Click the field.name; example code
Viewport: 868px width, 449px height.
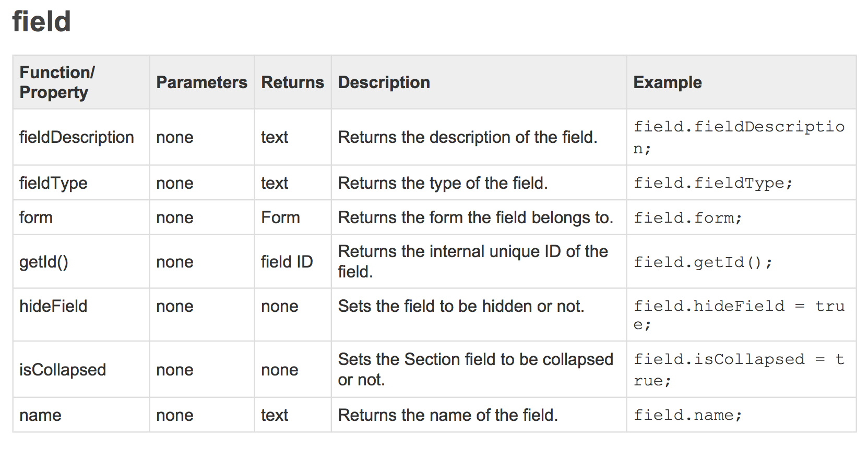click(x=687, y=415)
